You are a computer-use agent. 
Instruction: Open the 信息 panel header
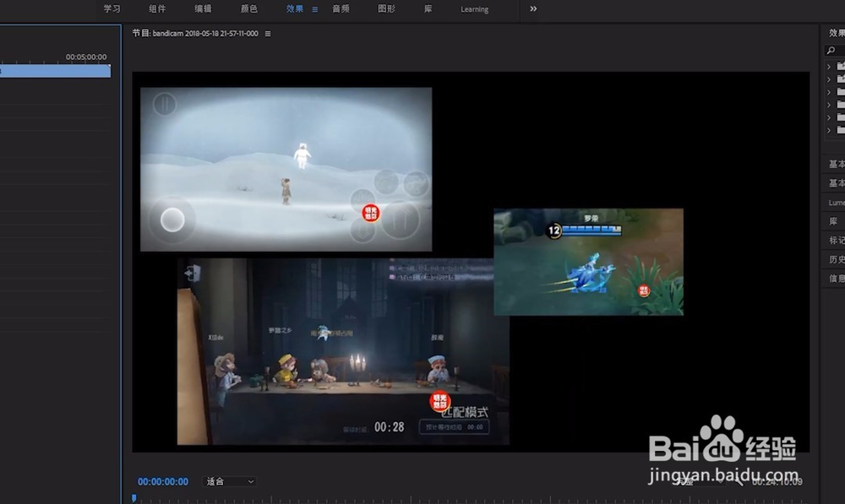click(x=837, y=278)
